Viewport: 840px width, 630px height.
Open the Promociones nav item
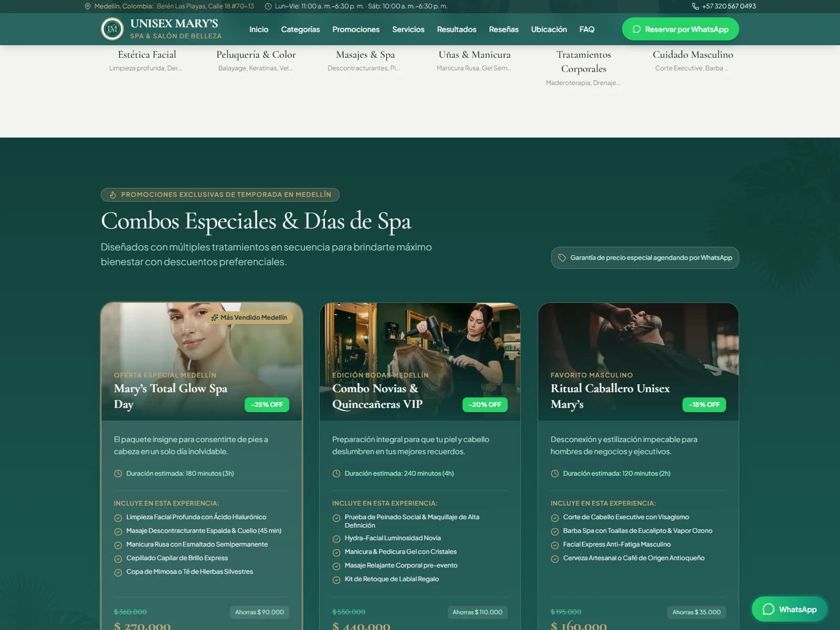click(356, 29)
